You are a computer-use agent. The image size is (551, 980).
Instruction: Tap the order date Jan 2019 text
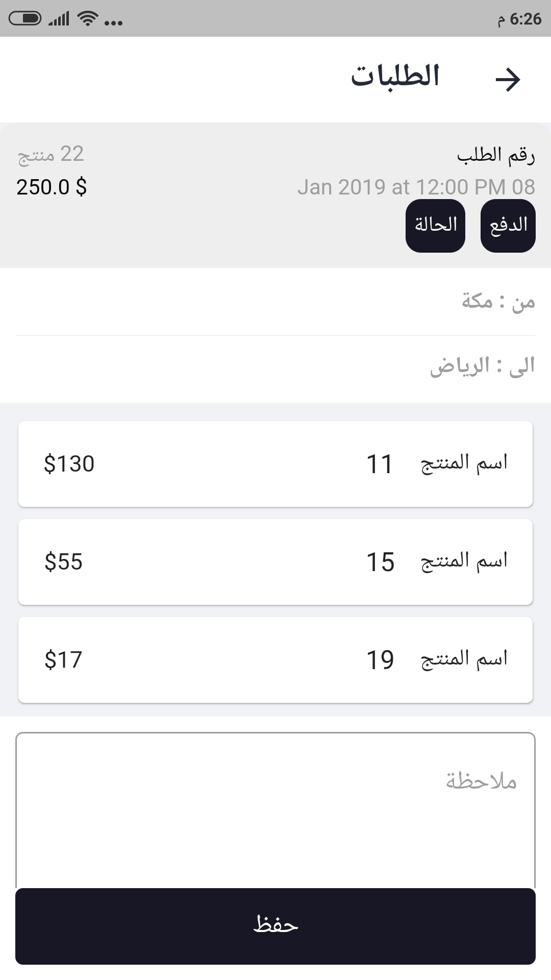[416, 187]
